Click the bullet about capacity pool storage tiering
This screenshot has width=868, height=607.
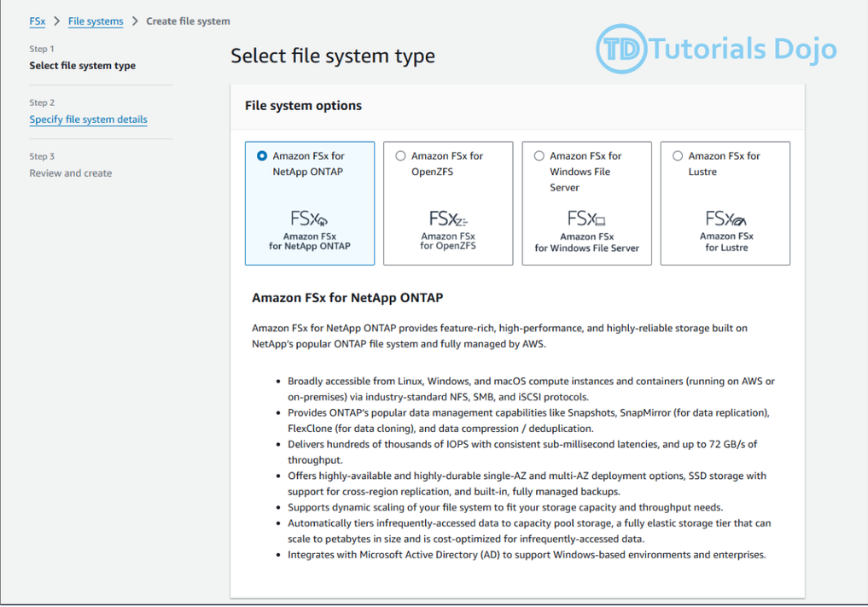coord(529,531)
